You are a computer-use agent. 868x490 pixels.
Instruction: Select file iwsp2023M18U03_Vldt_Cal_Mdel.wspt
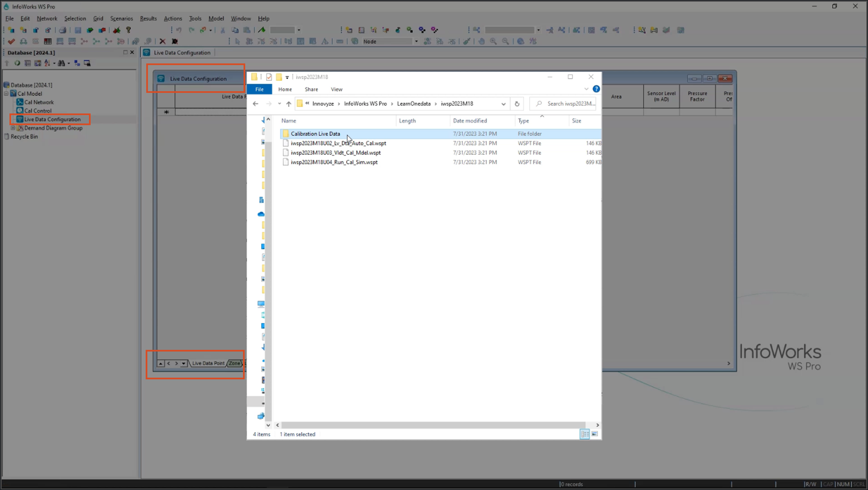pos(336,153)
